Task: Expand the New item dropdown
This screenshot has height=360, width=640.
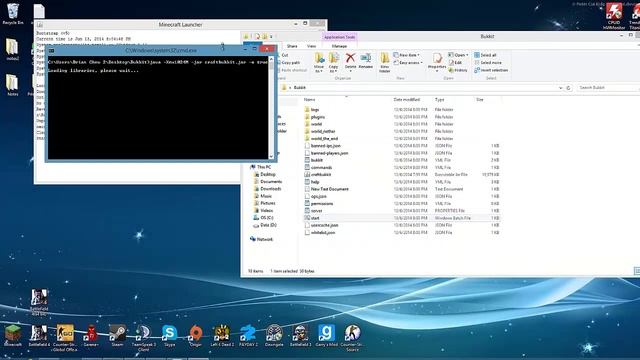Action: pos(407,55)
